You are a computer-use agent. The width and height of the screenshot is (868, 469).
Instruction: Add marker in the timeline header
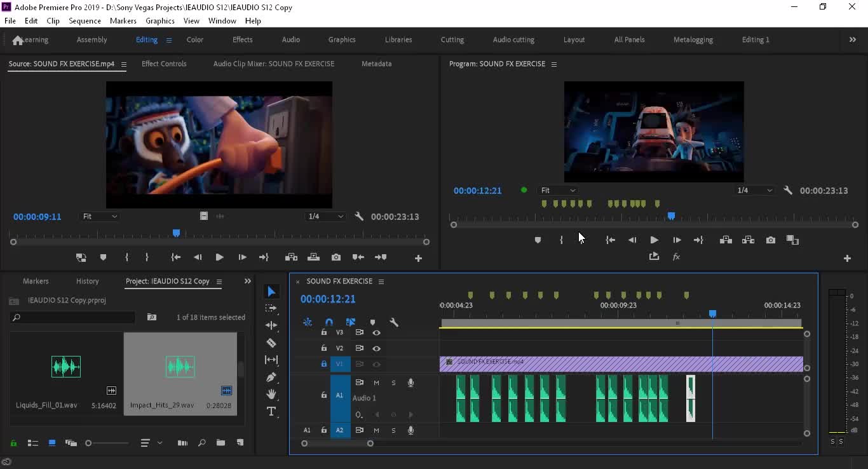[372, 322]
